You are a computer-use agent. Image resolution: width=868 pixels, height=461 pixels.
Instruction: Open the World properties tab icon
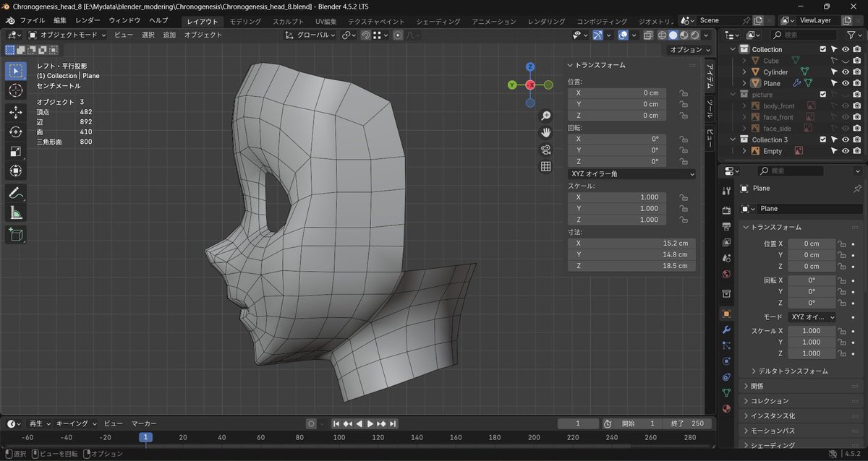click(727, 274)
